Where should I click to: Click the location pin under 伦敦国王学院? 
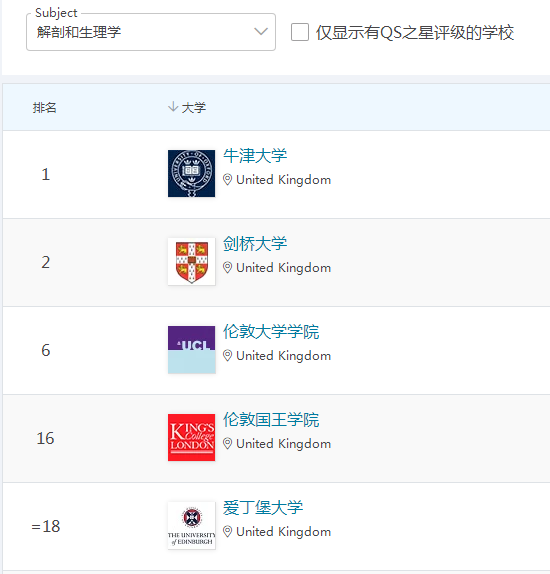coord(227,444)
